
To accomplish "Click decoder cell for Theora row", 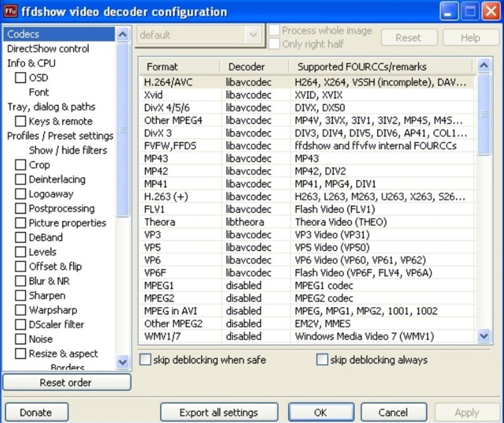I will (x=245, y=222).
